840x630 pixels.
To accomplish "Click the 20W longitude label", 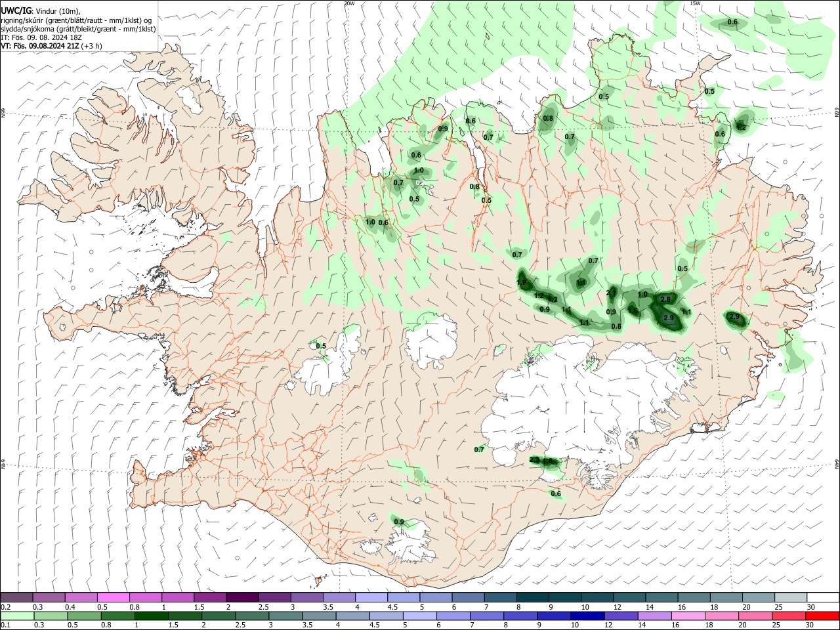I will click(349, 3).
